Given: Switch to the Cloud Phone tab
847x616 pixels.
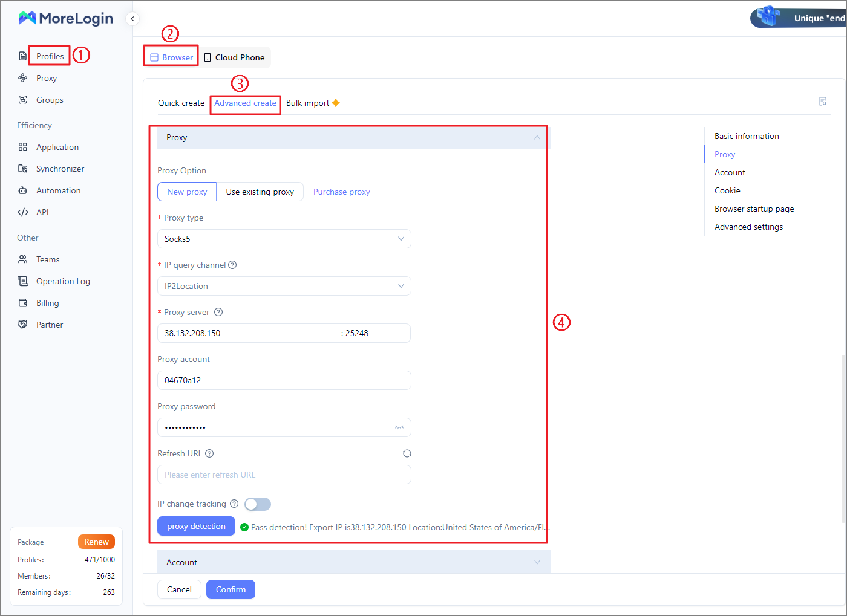Looking at the screenshot, I should [x=234, y=57].
